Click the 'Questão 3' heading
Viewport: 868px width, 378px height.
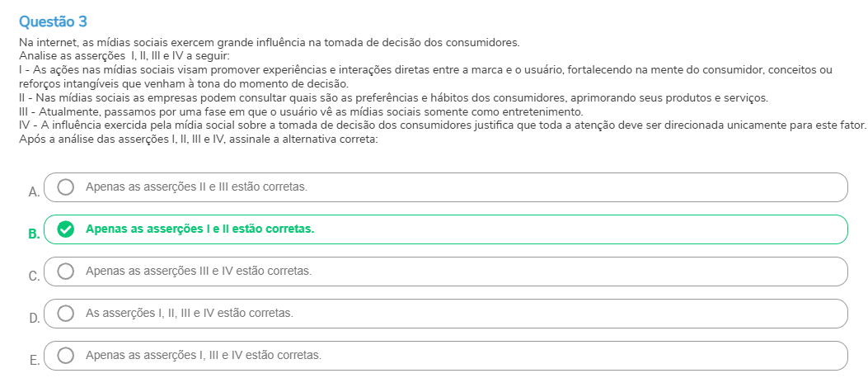pyautogui.click(x=52, y=20)
